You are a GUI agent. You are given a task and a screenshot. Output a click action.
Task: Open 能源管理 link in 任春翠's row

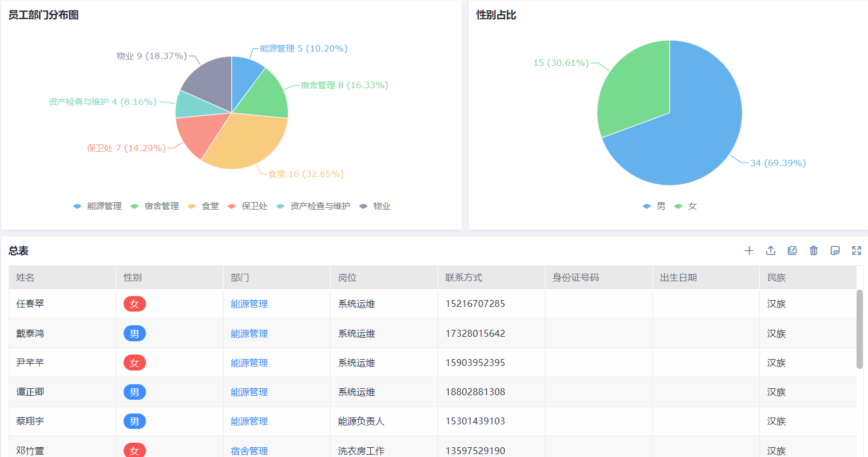249,304
